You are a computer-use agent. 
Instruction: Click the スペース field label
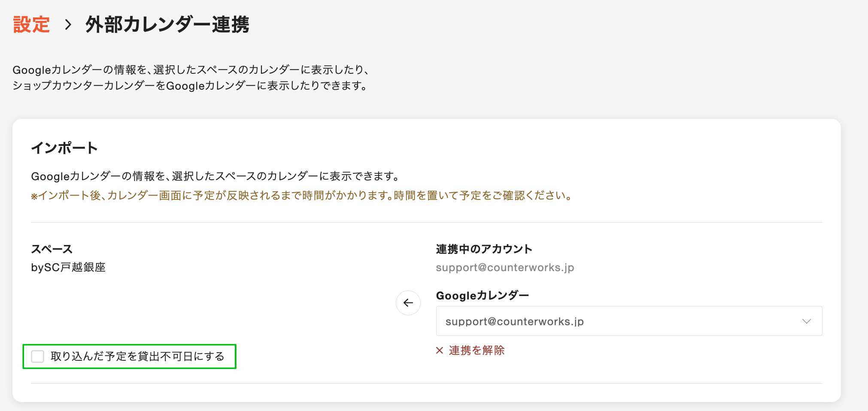52,249
